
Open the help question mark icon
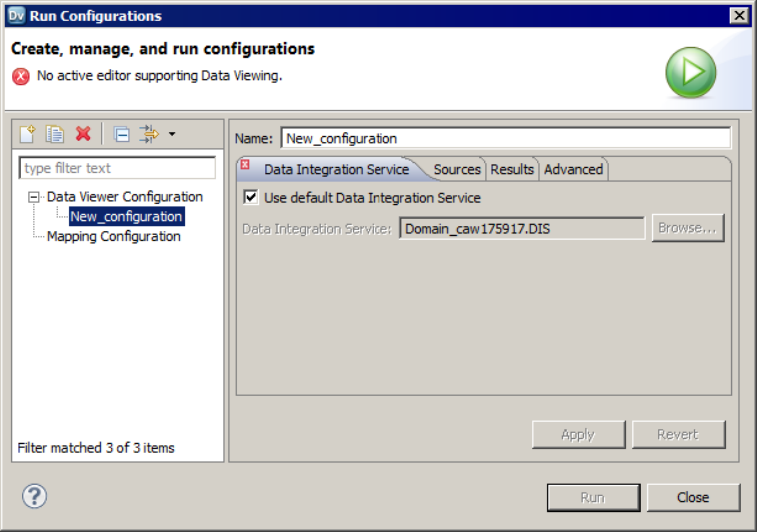tap(35, 496)
